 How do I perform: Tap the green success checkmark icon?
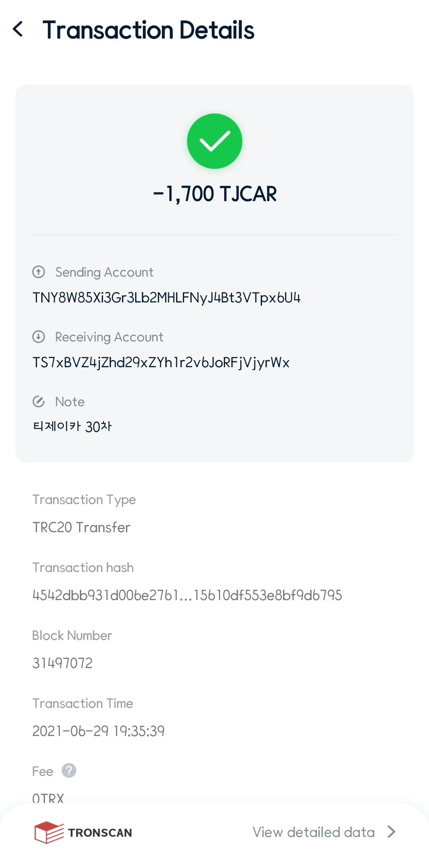[x=215, y=141]
